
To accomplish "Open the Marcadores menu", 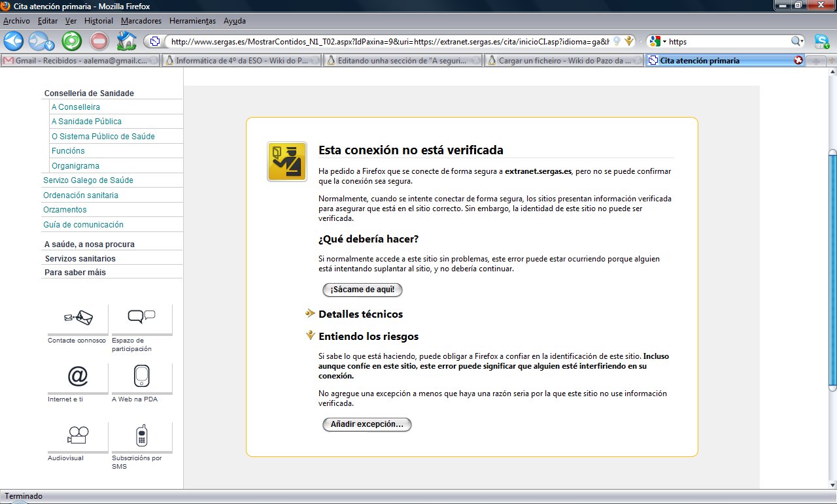I will 141,21.
